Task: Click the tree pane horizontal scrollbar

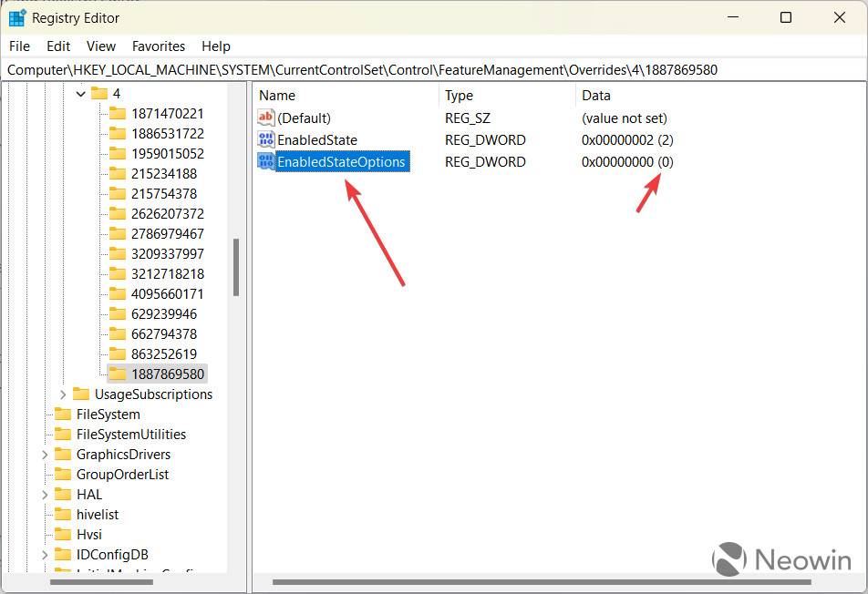Action: click(x=101, y=582)
